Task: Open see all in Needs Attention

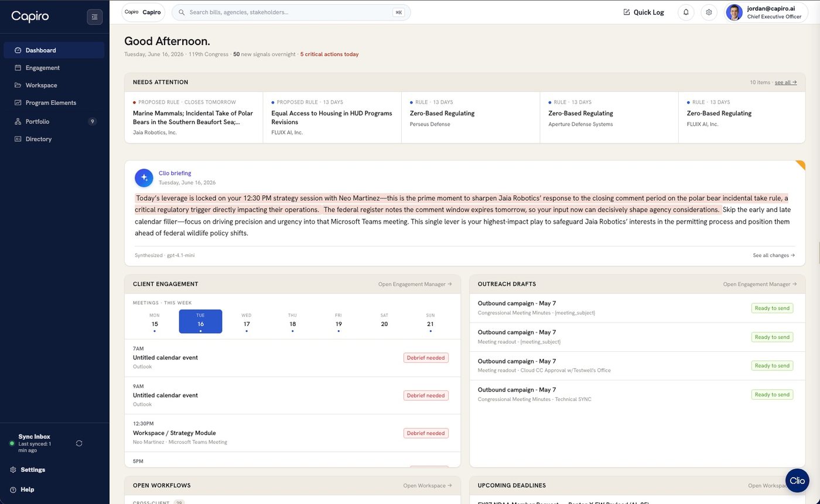Action: tap(785, 83)
